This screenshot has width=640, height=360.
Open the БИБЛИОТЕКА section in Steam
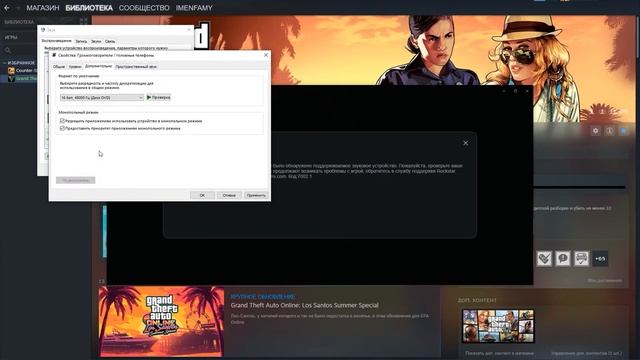pos(89,8)
